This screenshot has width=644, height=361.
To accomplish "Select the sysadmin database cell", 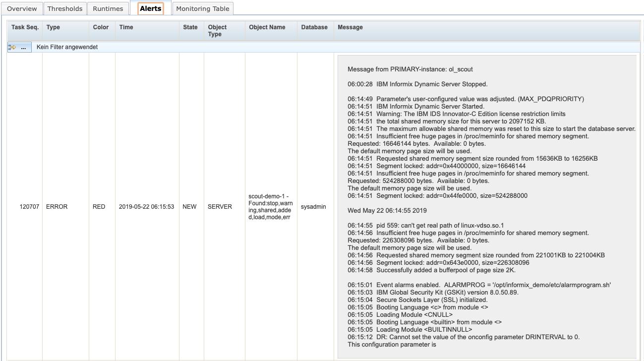I will (313, 207).
